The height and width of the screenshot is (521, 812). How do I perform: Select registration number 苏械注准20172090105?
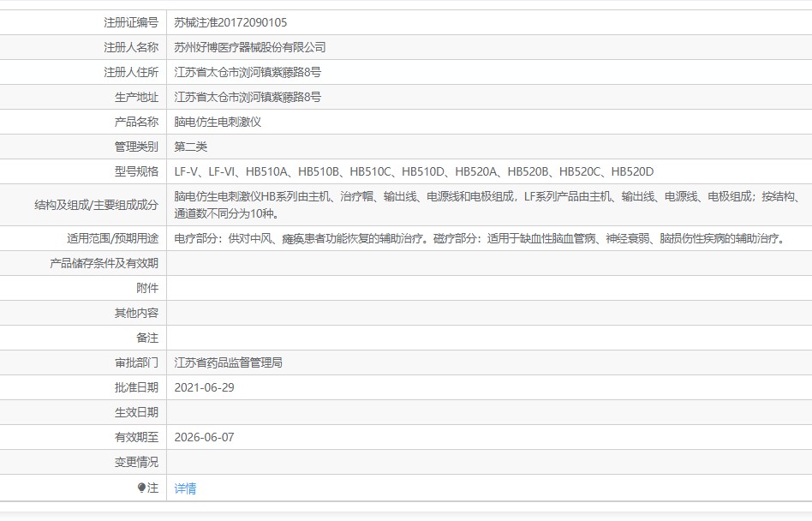pos(230,22)
